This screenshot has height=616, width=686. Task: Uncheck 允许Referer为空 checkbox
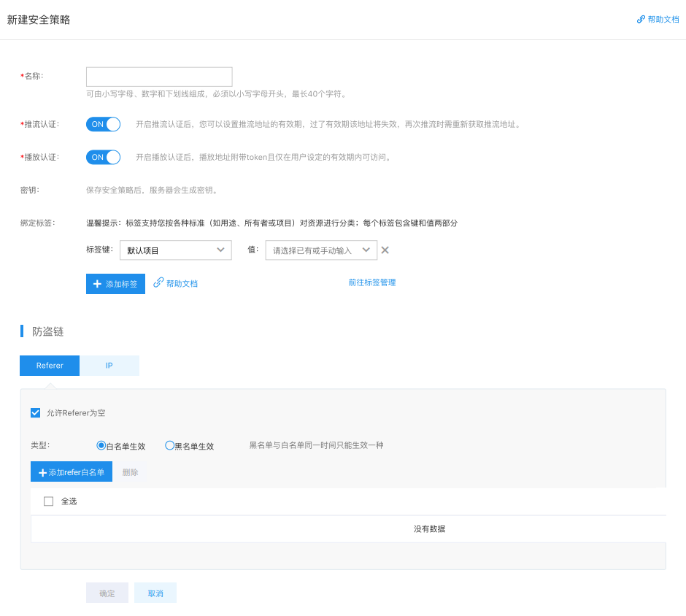(x=36, y=412)
